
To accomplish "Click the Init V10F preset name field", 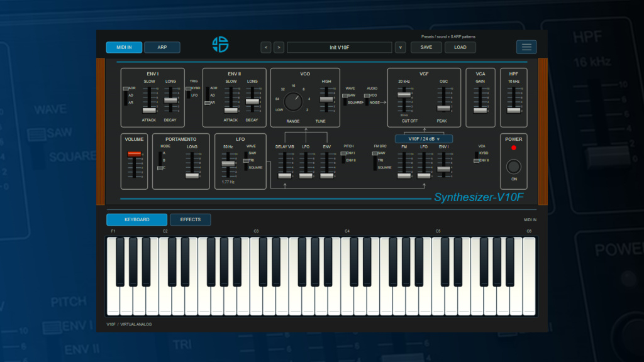I will [339, 47].
